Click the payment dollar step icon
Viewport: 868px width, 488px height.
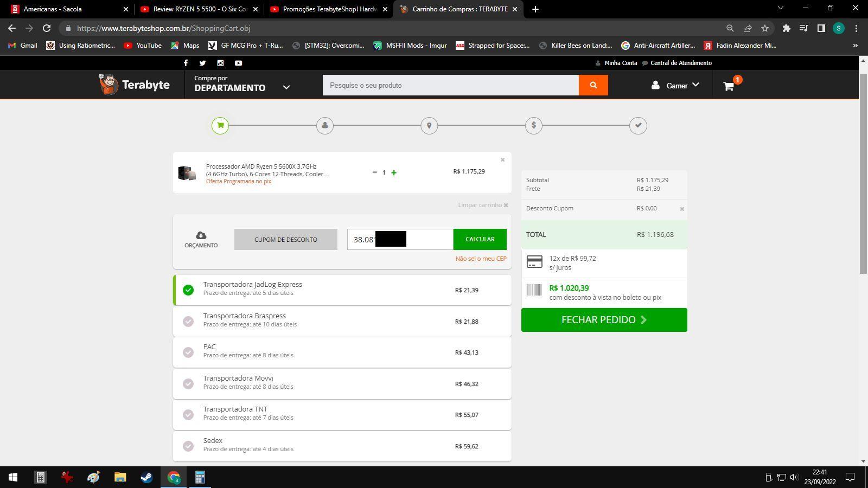coord(534,126)
